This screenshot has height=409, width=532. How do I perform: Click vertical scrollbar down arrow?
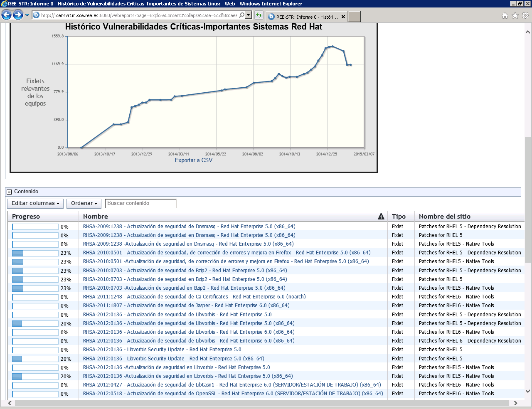[x=528, y=391]
